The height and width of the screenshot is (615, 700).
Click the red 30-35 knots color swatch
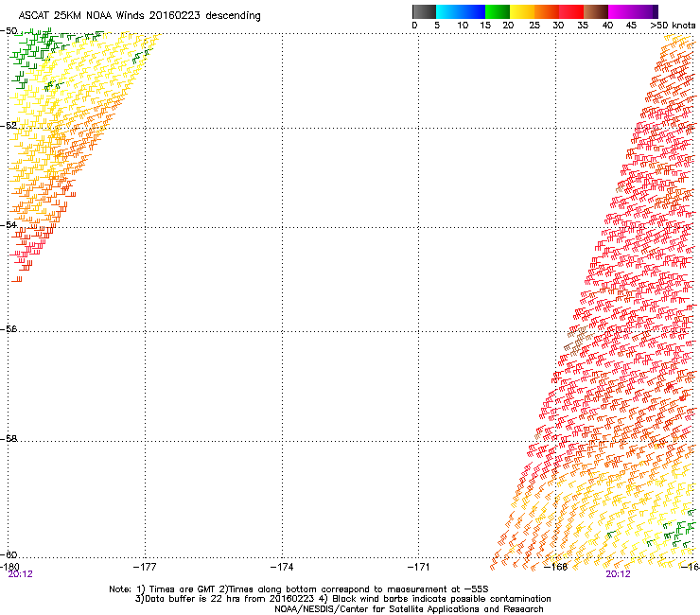tap(571, 11)
